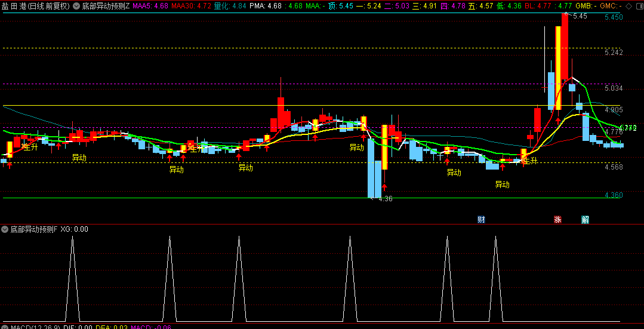
Task: Open dropdown arrow beside 底部异动预测F sub-indicator
Action: [5, 229]
